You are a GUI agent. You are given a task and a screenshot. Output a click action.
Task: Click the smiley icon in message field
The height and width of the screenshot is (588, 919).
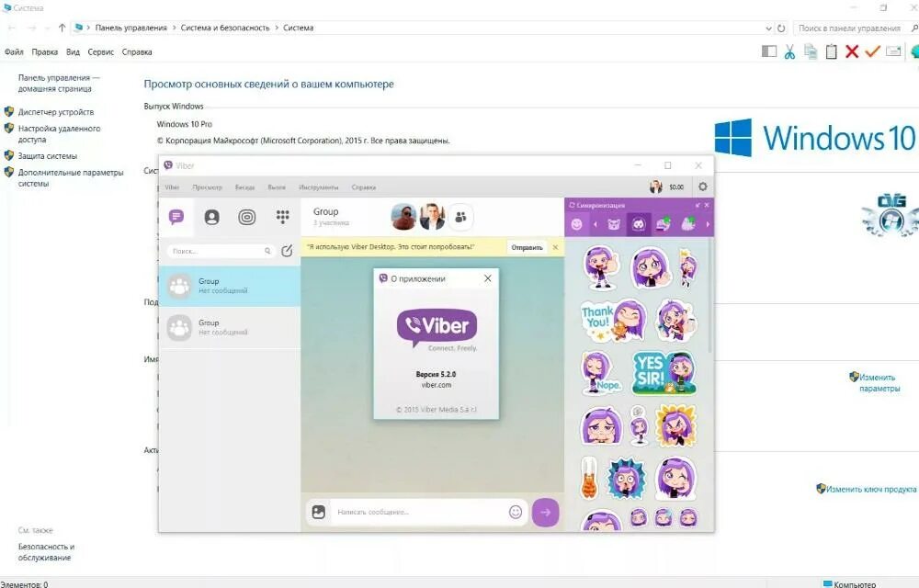click(516, 512)
